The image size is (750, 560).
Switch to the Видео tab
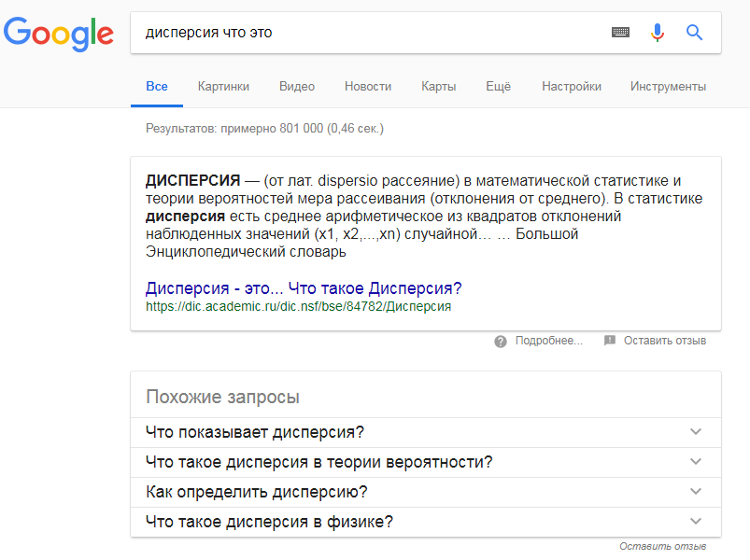point(297,87)
